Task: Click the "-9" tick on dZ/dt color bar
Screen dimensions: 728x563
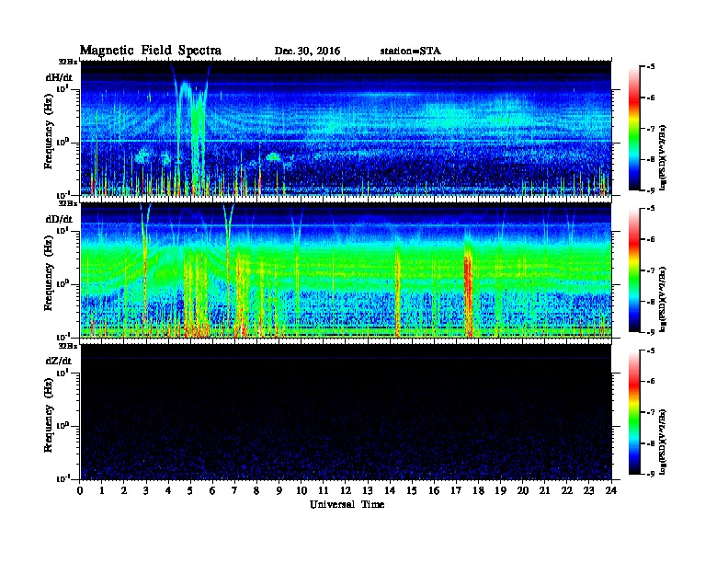Action: pyautogui.click(x=651, y=474)
